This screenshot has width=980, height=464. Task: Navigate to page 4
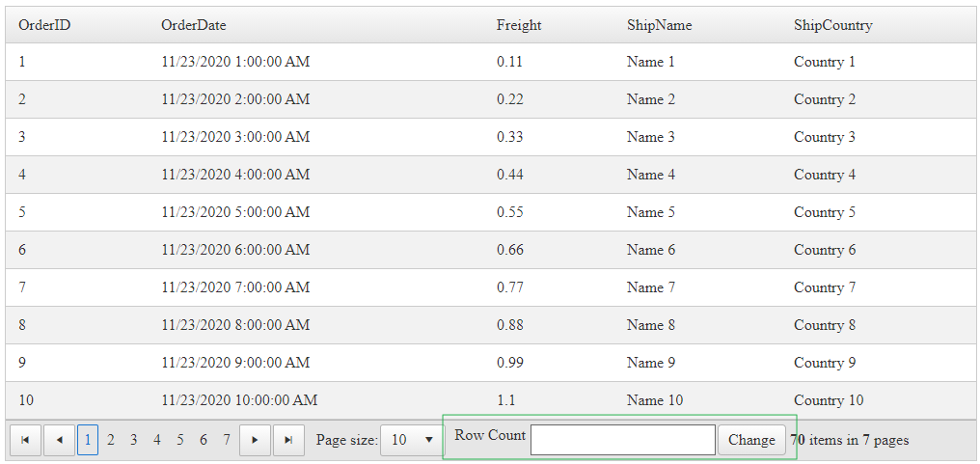coord(157,440)
